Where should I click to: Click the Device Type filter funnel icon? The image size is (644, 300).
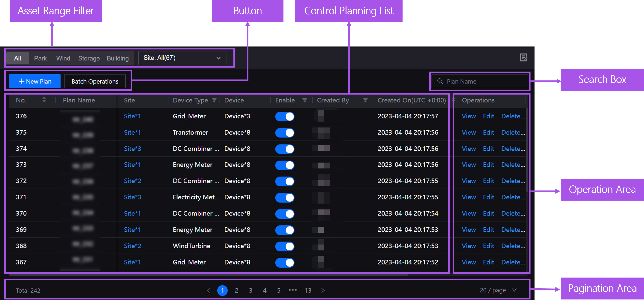coord(214,100)
